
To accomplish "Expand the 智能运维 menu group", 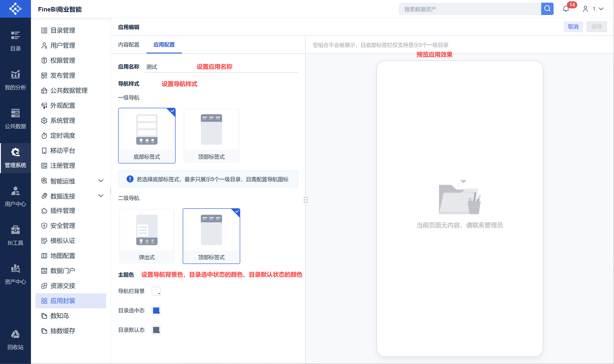I will [x=101, y=181].
